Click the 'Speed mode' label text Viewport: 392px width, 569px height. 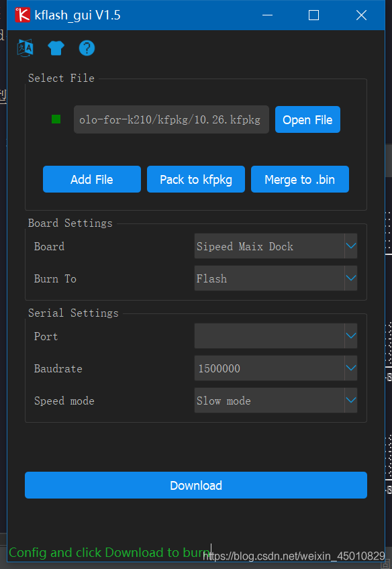pyautogui.click(x=64, y=401)
